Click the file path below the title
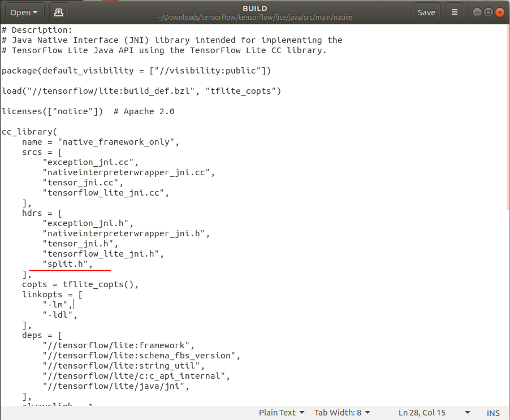510x420 pixels. pyautogui.click(x=254, y=17)
